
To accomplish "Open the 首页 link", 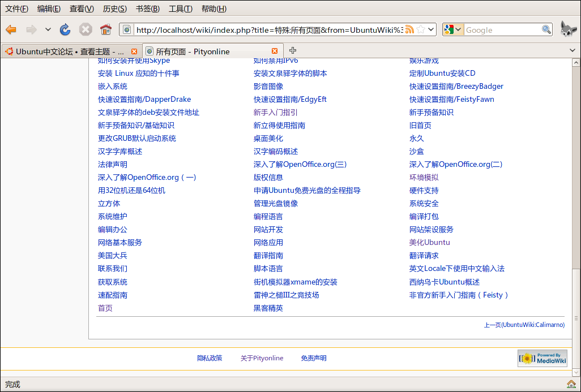I will tap(105, 308).
